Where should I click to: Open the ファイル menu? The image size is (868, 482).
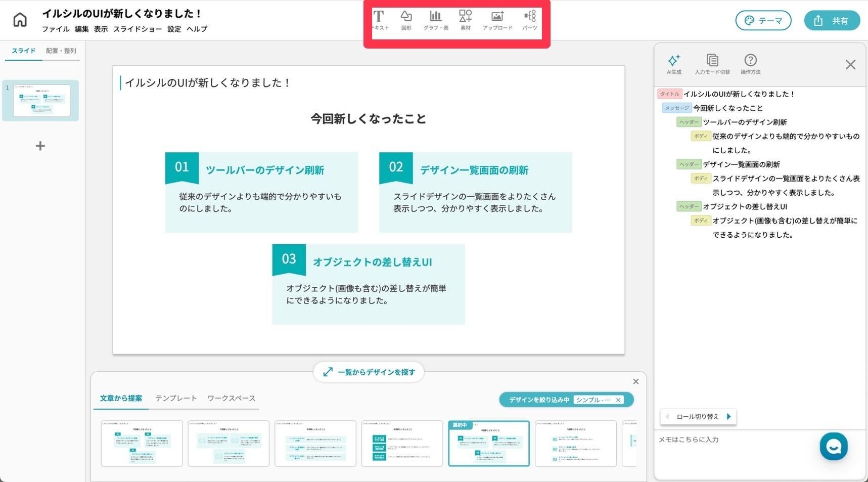[x=55, y=29]
